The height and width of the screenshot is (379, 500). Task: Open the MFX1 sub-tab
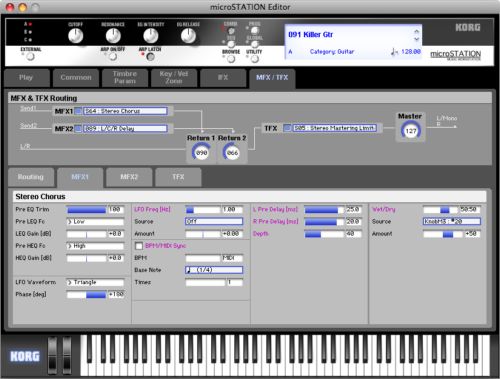point(80,177)
